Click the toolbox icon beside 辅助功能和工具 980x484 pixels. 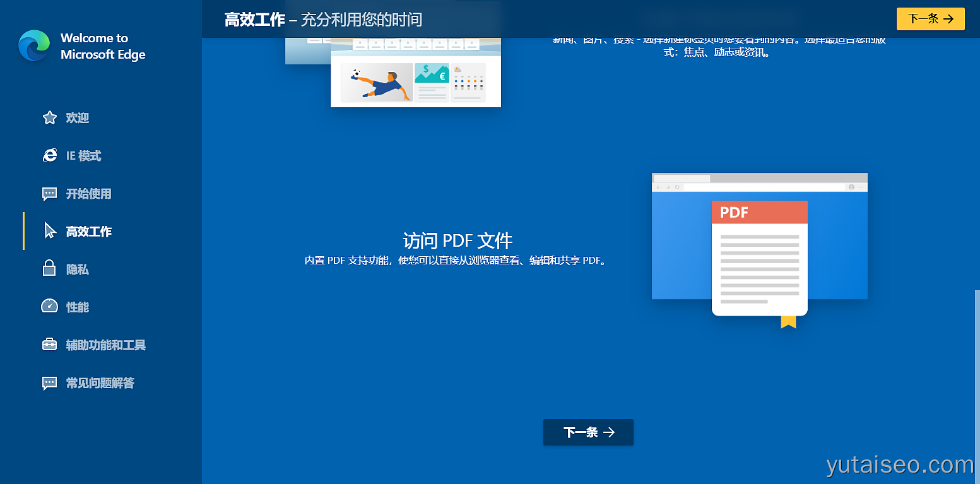(x=49, y=345)
